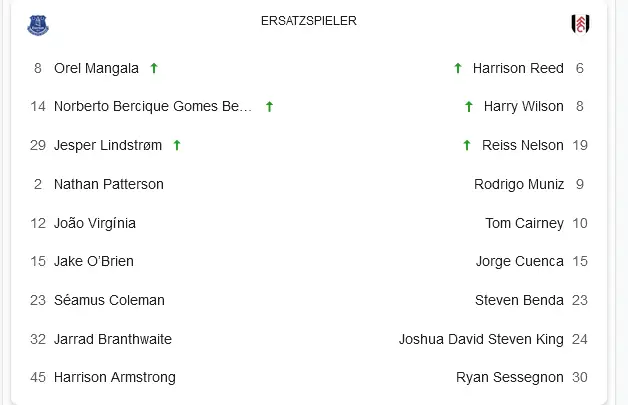Click substitution arrow beside Reiss Nelson
Screen dimensions: 628x405
tap(466, 145)
